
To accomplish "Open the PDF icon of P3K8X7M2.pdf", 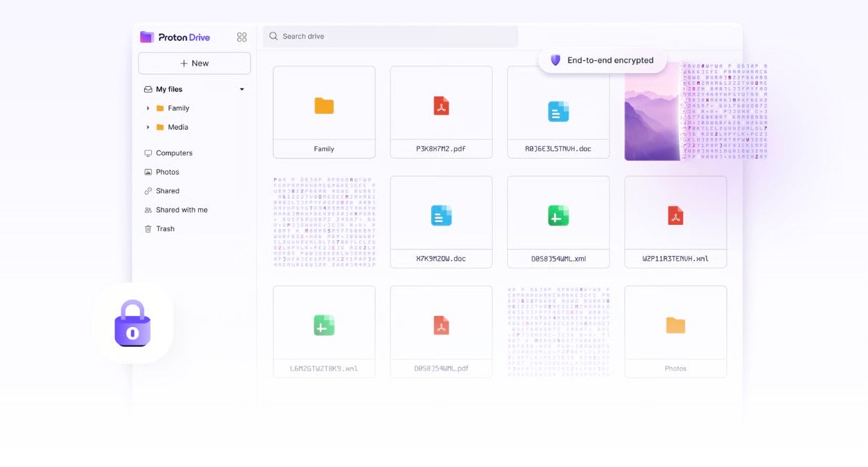I will click(442, 106).
